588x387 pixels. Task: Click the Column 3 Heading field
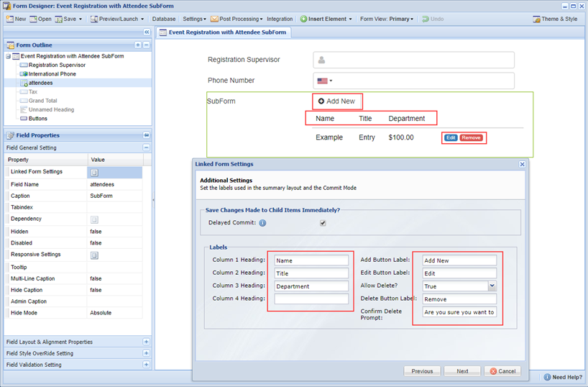311,286
